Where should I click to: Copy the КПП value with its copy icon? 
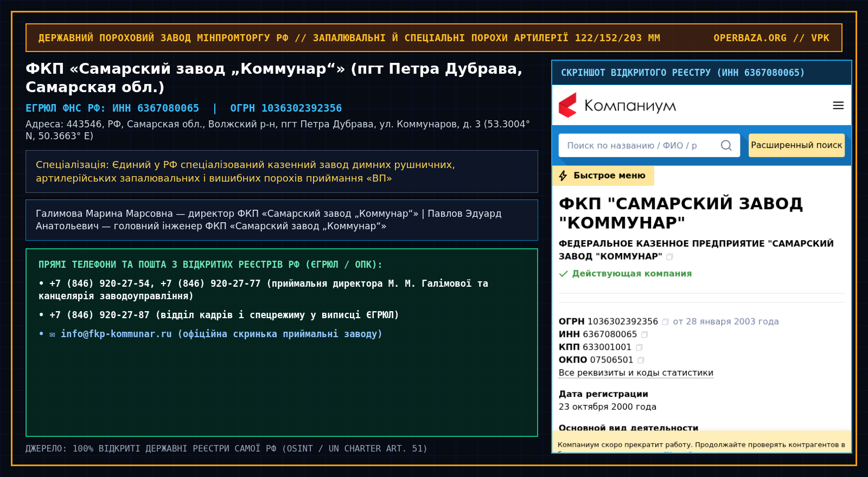tap(639, 347)
